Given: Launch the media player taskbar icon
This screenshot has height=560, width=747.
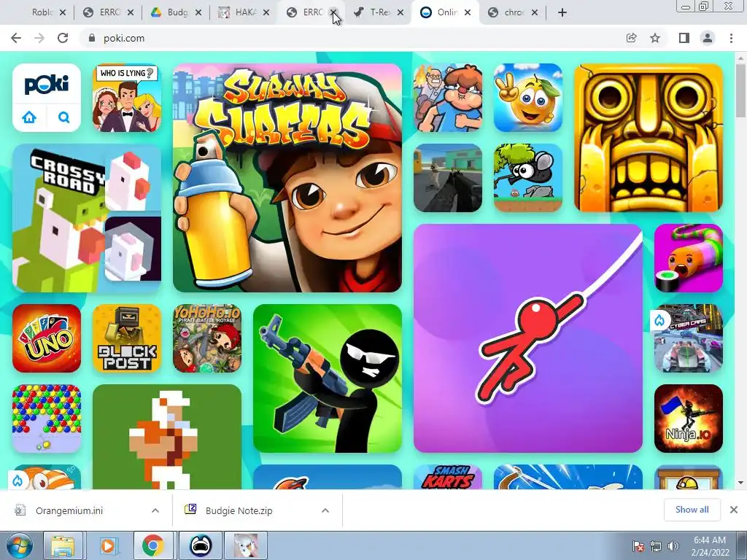Looking at the screenshot, I should pyautogui.click(x=108, y=545).
